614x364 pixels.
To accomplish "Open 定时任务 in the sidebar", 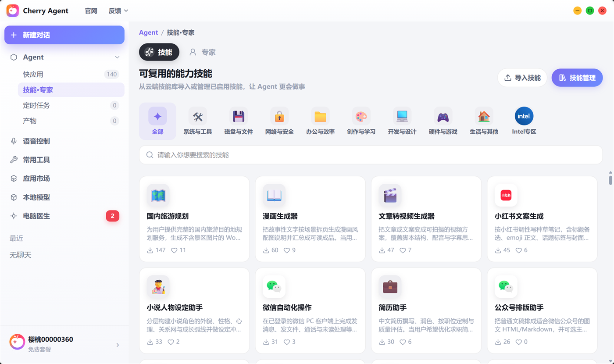I will pyautogui.click(x=71, y=105).
